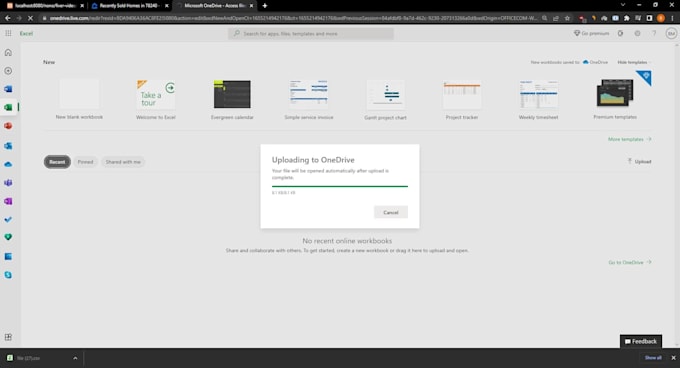
Task: Select the Shared with me tab
Action: pos(123,162)
